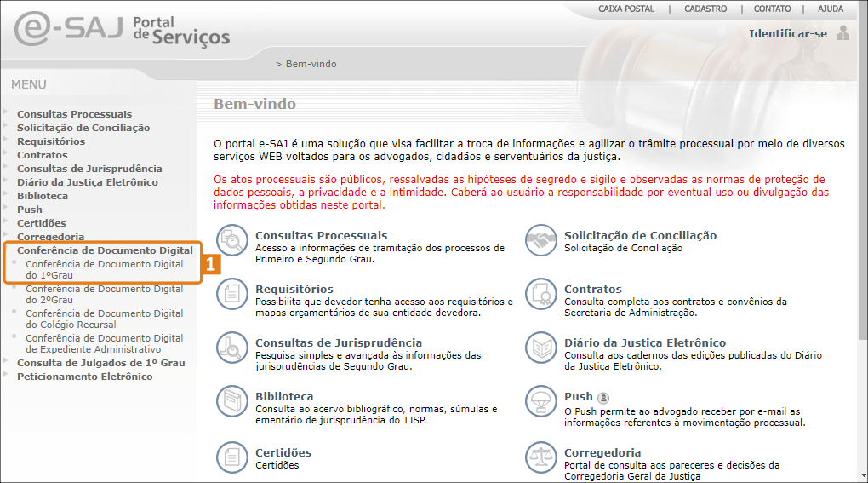Open Solicitação de Conciliação heading link in main content

pyautogui.click(x=641, y=235)
